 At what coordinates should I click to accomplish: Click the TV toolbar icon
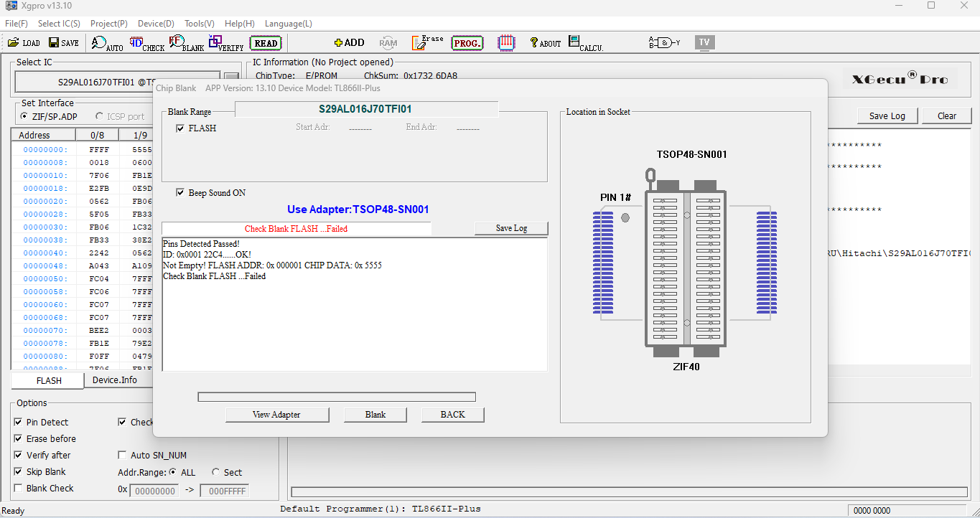(704, 42)
